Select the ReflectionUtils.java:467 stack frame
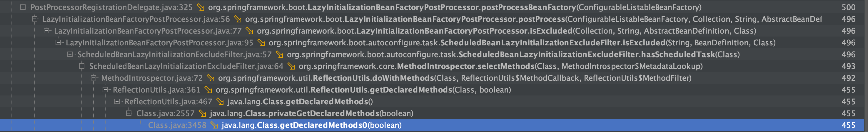 click(x=168, y=102)
